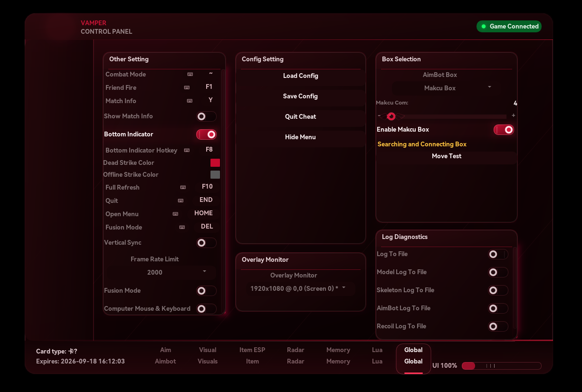Click the keyboard icon beside the DEL hotkey
Image resolution: width=582 pixels, height=392 pixels.
[182, 227]
